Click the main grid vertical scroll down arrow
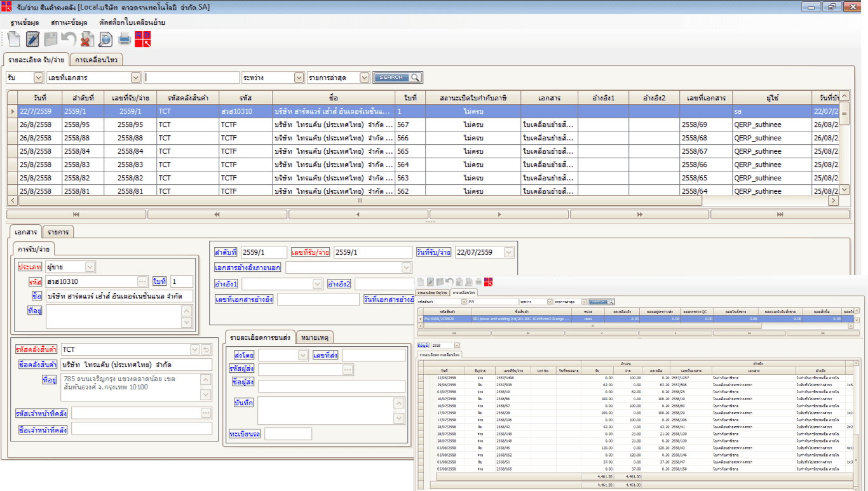Viewport: 868px width, 491px height. click(844, 189)
